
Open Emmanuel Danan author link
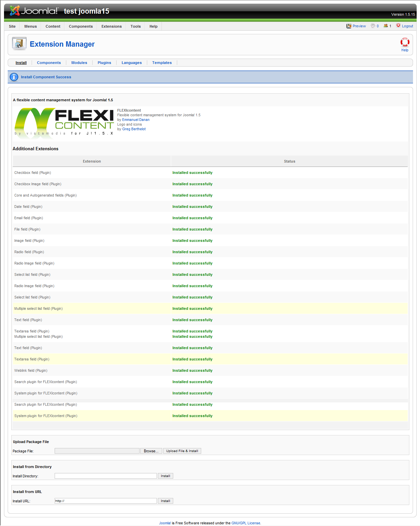[x=136, y=120]
